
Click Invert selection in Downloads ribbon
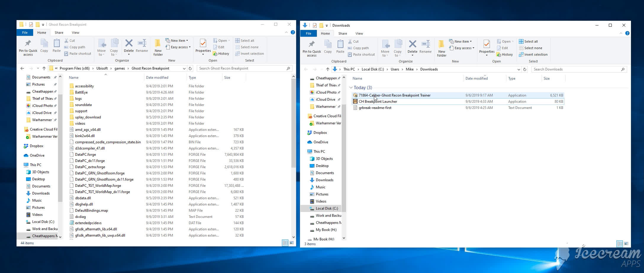point(533,54)
